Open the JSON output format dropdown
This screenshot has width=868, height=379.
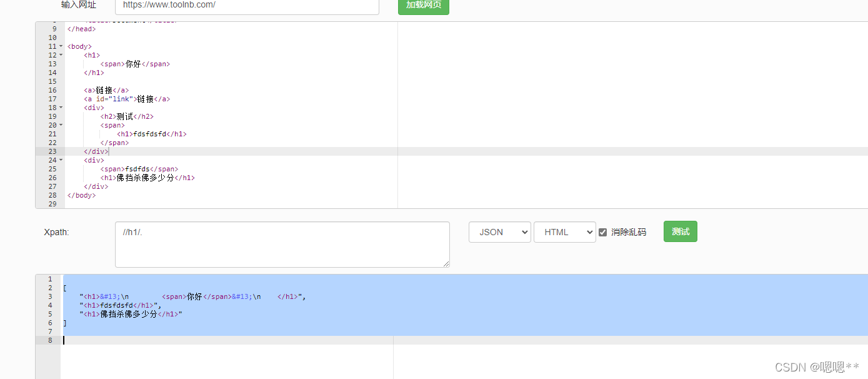[500, 232]
